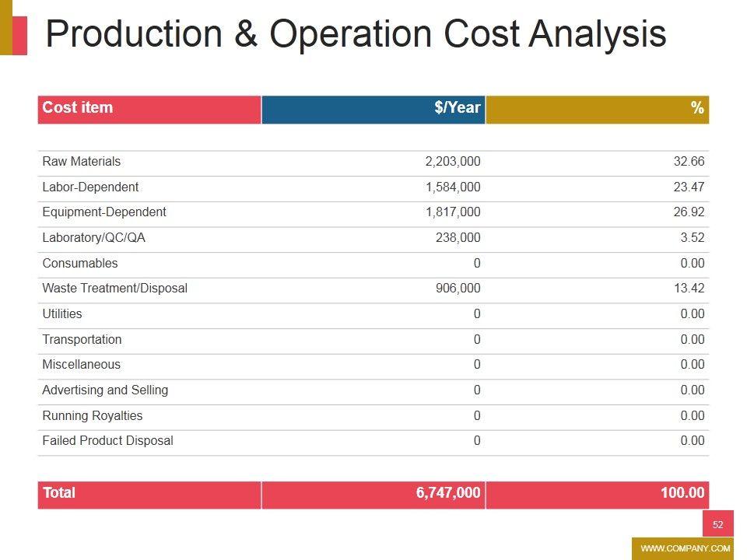The image size is (747, 560).
Task: Click the '%' column header
Action: pos(696,108)
